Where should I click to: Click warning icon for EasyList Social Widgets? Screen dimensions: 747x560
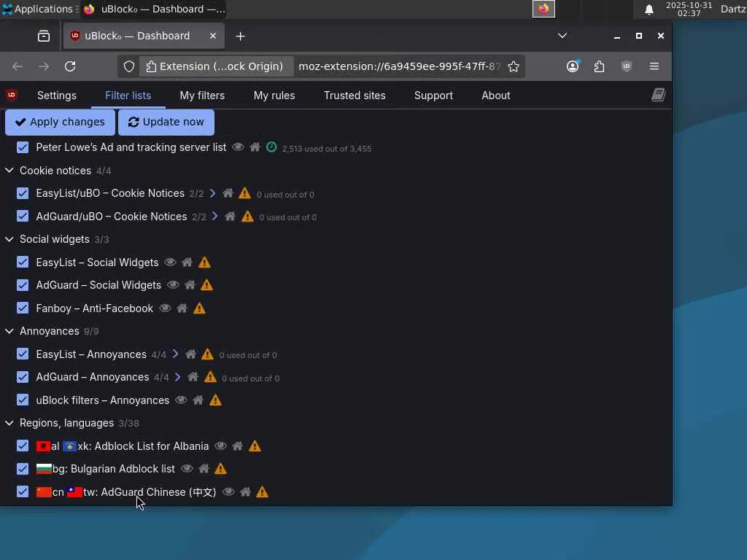204,262
